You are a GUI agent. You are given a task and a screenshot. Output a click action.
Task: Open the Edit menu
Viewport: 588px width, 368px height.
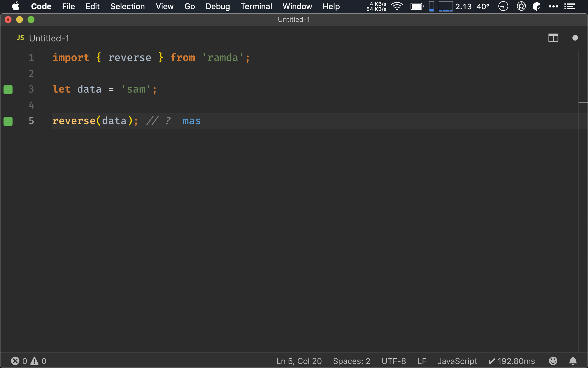click(92, 6)
